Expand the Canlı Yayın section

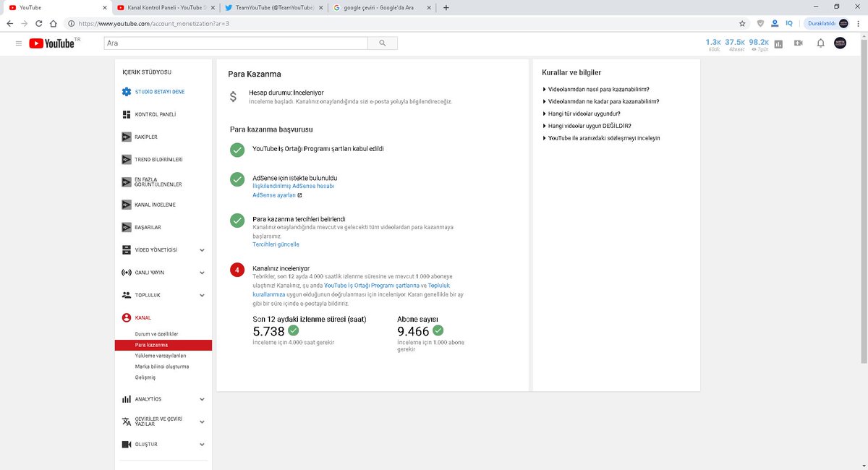[x=202, y=273]
